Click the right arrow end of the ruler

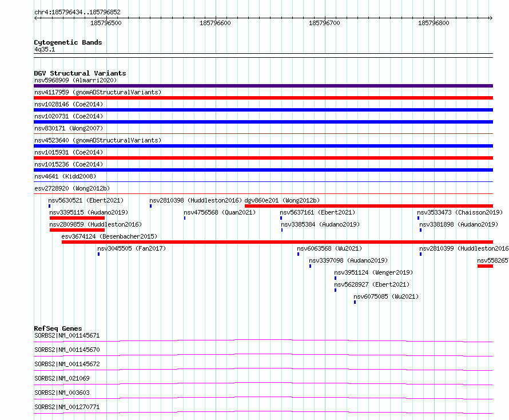pos(491,18)
